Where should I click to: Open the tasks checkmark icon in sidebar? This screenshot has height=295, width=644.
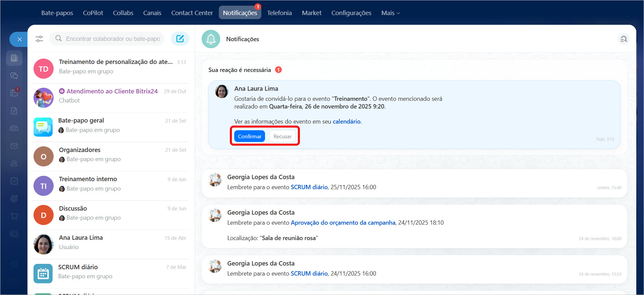click(x=14, y=181)
